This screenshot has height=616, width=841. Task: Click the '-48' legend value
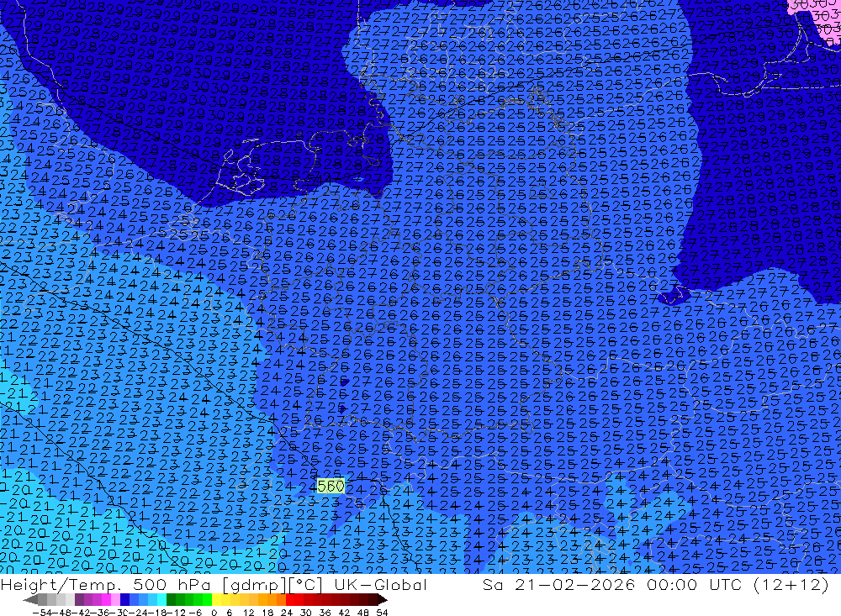pos(61,613)
